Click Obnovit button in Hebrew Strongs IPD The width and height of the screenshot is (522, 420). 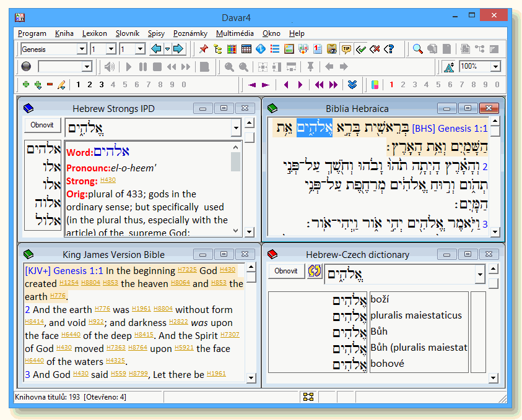43,125
